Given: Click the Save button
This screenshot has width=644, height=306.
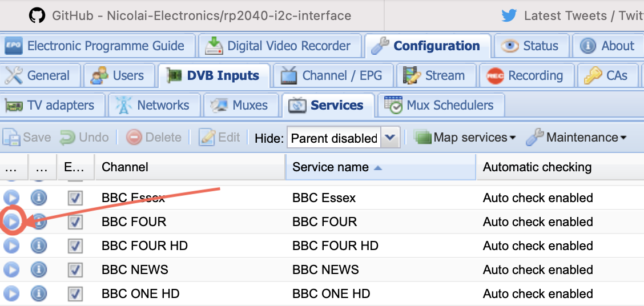Looking at the screenshot, I should pyautogui.click(x=27, y=138).
